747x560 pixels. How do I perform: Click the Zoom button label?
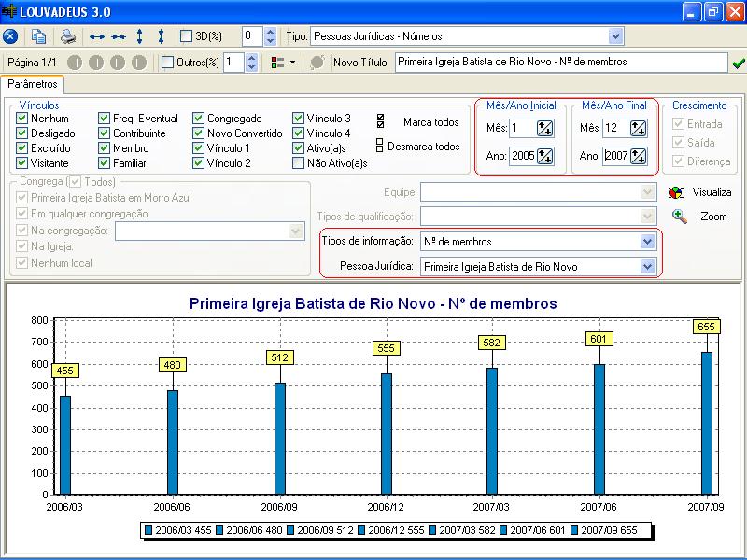(713, 217)
